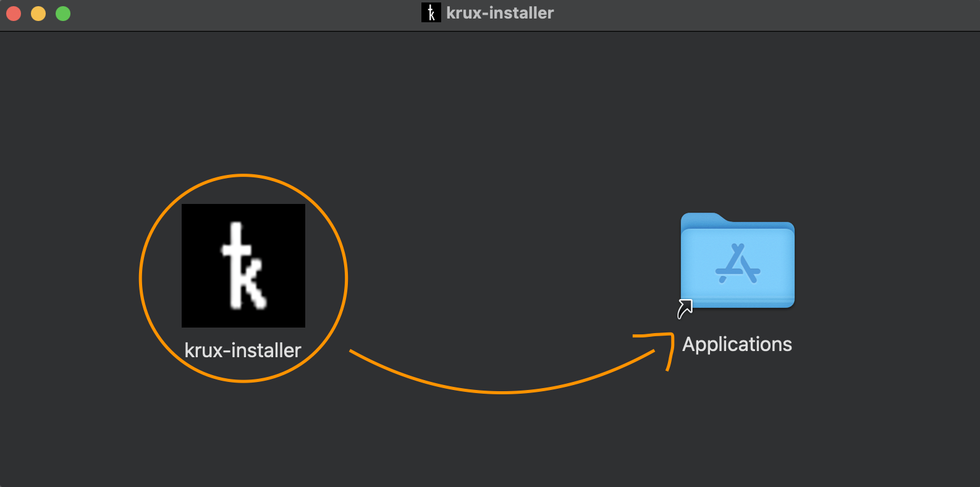
Task: Click the krux-installer file name label
Action: pos(243,350)
